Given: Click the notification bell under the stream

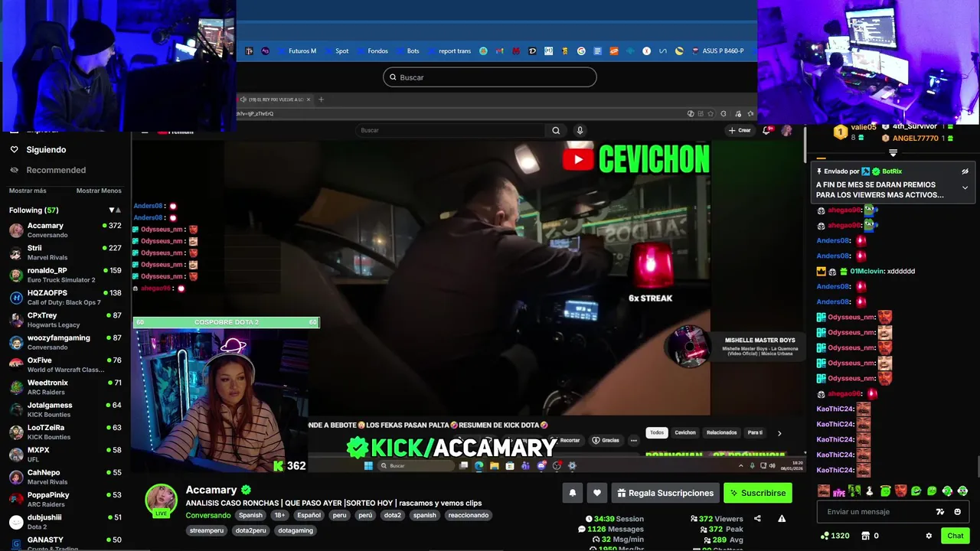Looking at the screenshot, I should [572, 493].
